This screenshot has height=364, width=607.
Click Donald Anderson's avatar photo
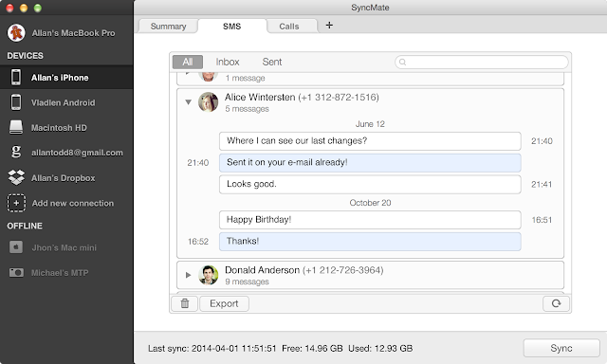209,275
